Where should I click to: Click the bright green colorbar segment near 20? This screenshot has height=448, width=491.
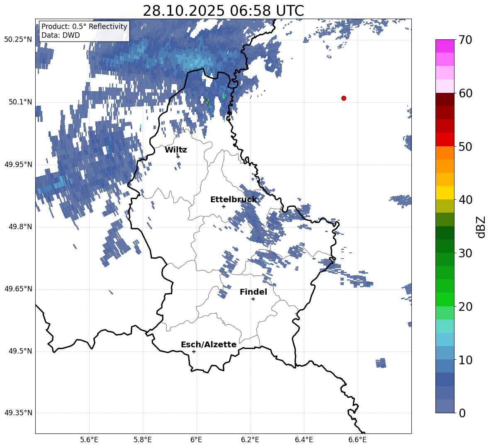(445, 299)
